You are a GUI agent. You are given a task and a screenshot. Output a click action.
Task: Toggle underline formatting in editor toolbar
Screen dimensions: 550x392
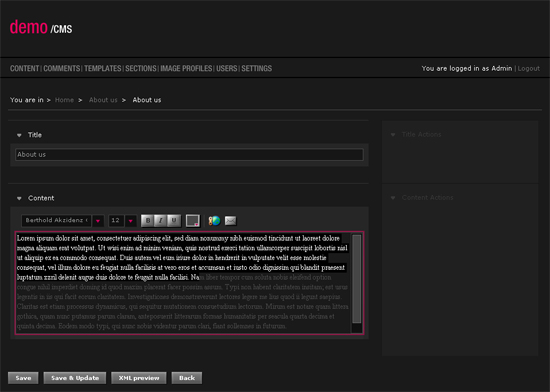(174, 221)
